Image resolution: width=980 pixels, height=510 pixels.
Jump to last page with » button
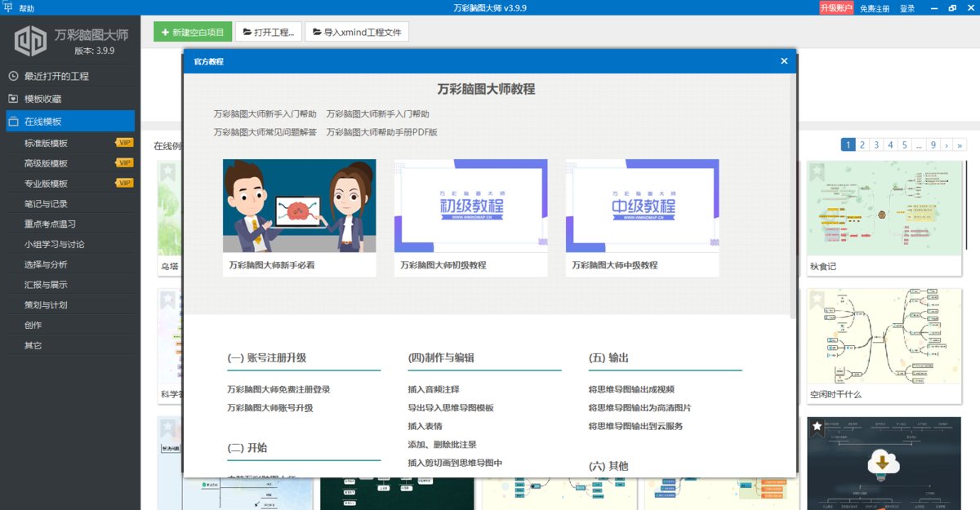(x=960, y=144)
